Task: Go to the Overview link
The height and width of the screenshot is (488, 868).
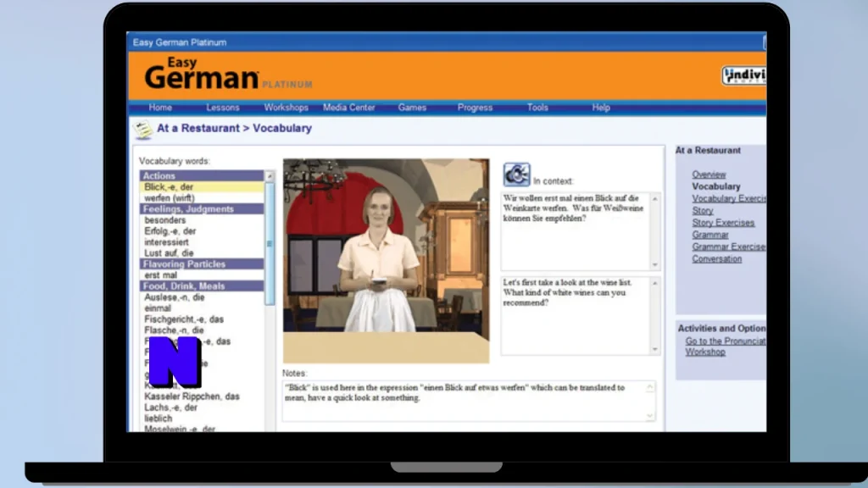Action: 709,175
